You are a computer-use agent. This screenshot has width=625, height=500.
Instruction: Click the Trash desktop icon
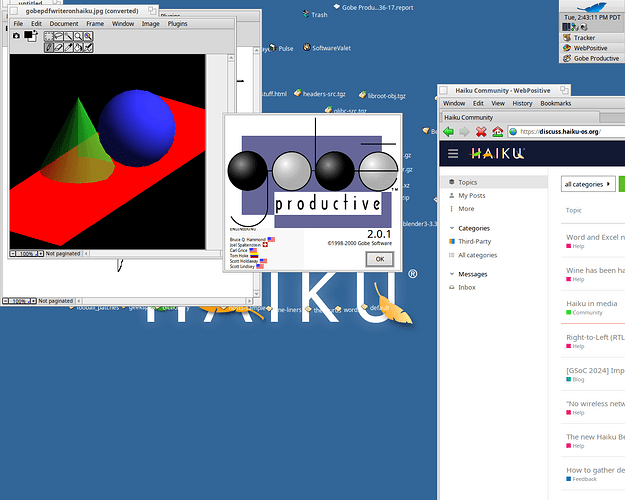tap(315, 14)
